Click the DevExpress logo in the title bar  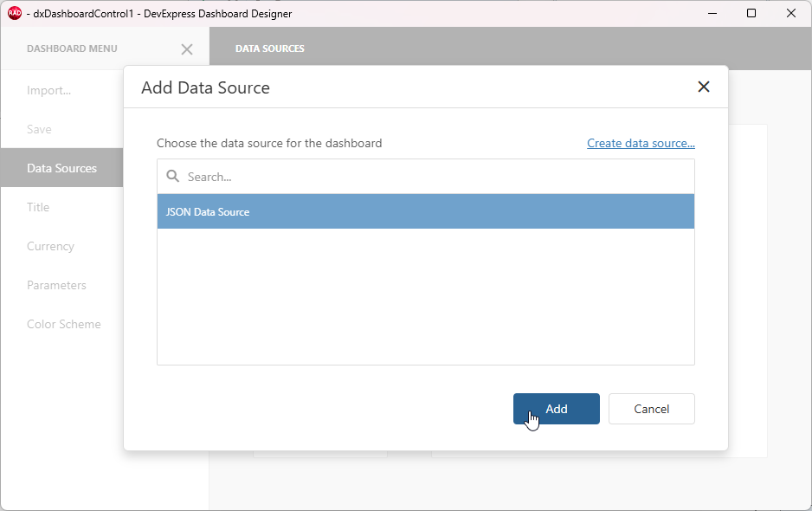(12, 13)
